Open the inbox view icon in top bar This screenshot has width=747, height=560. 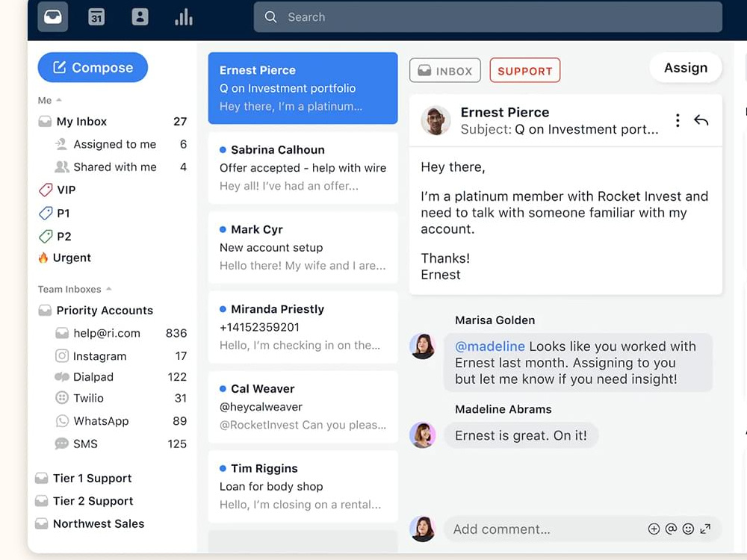tap(52, 17)
